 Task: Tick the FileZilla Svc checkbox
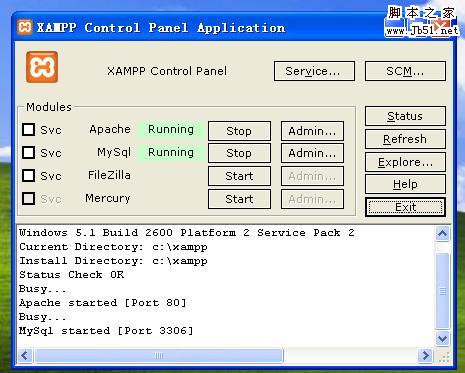(x=28, y=175)
